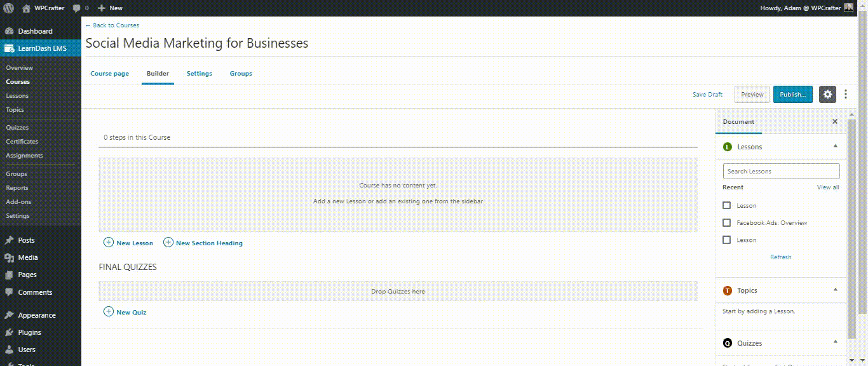
Task: Open Courses in LearnDash submenu
Action: point(18,82)
